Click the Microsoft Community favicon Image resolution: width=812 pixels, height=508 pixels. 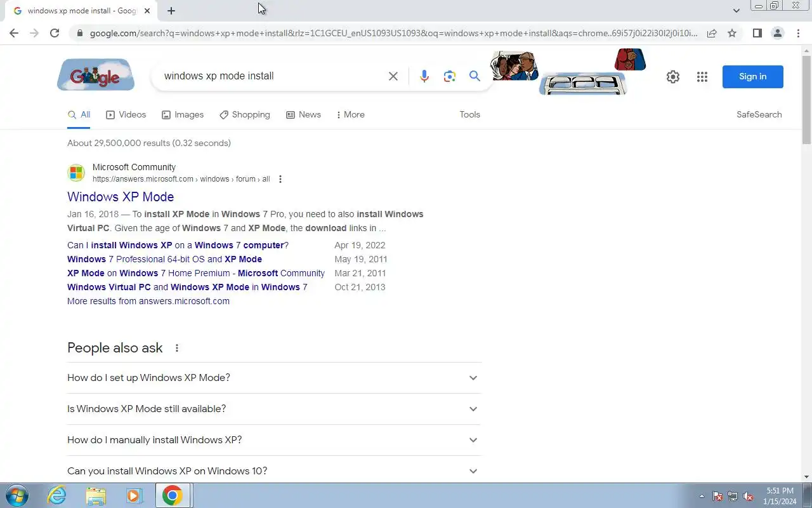pyautogui.click(x=76, y=173)
